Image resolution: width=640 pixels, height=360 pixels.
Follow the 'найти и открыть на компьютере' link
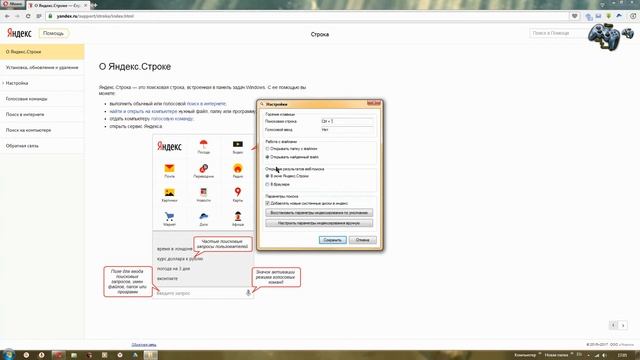coord(143,111)
